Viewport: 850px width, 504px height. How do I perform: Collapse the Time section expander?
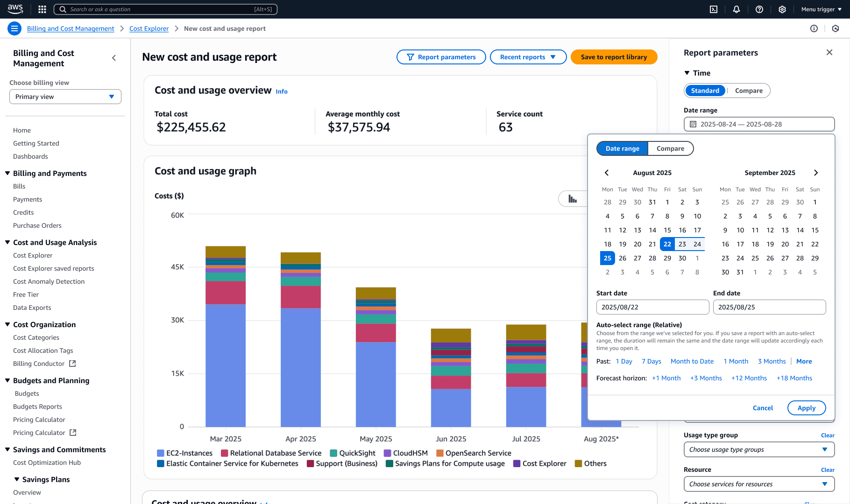(687, 73)
